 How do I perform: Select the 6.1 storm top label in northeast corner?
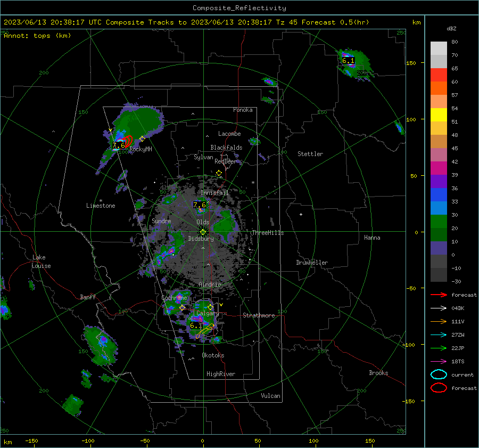pos(348,61)
